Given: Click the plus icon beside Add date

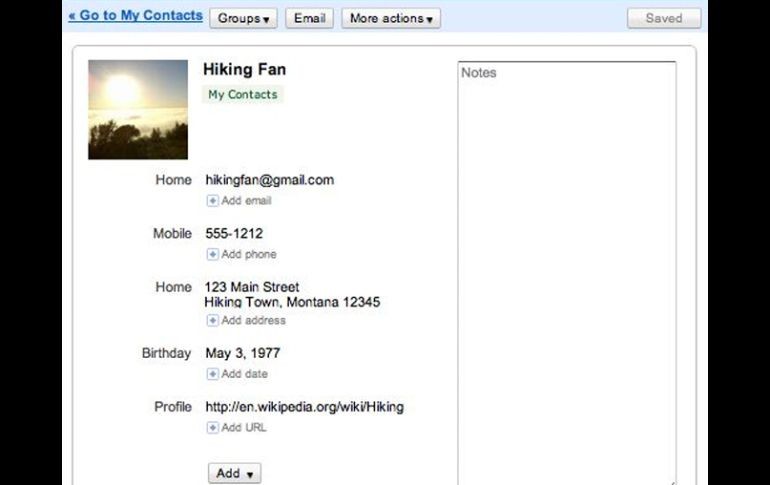Looking at the screenshot, I should [x=212, y=374].
